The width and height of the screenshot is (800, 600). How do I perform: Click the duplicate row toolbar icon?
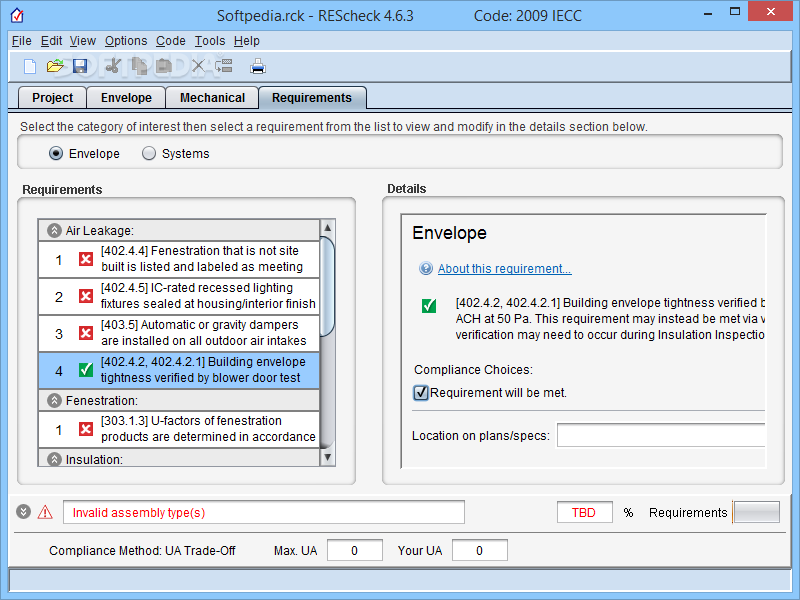tap(223, 66)
